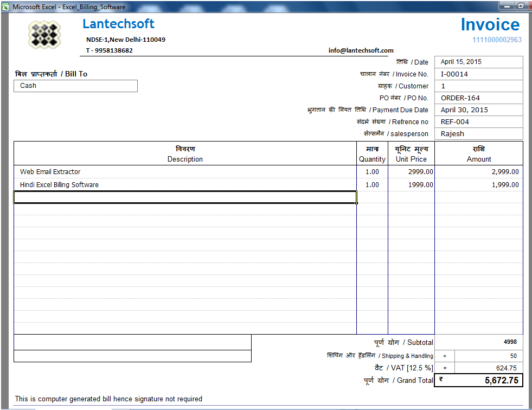
Task: Click the Amount column header
Action: click(479, 154)
